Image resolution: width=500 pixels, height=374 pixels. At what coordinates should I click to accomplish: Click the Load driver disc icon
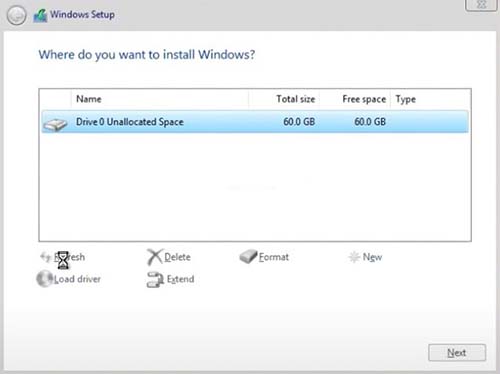[x=45, y=279]
